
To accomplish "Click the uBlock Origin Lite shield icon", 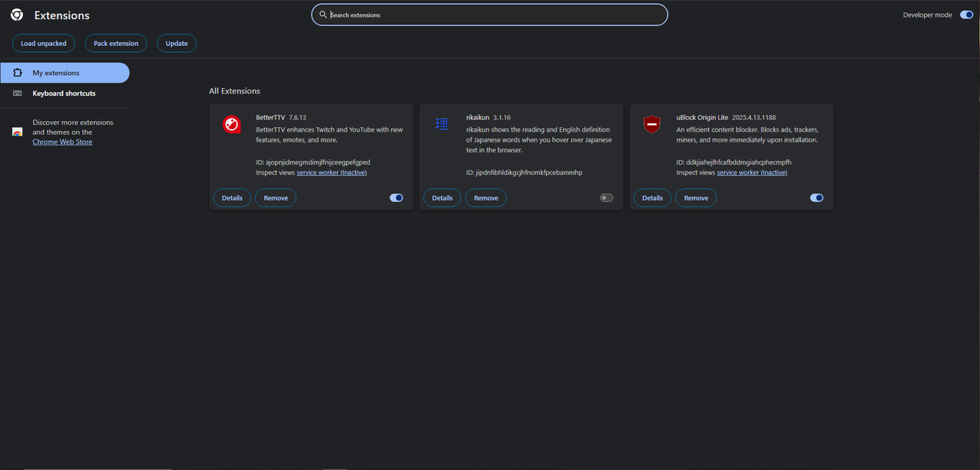I will point(652,124).
